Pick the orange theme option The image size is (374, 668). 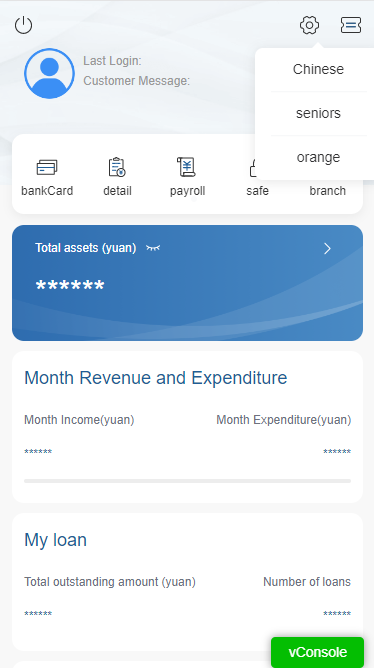(x=318, y=157)
